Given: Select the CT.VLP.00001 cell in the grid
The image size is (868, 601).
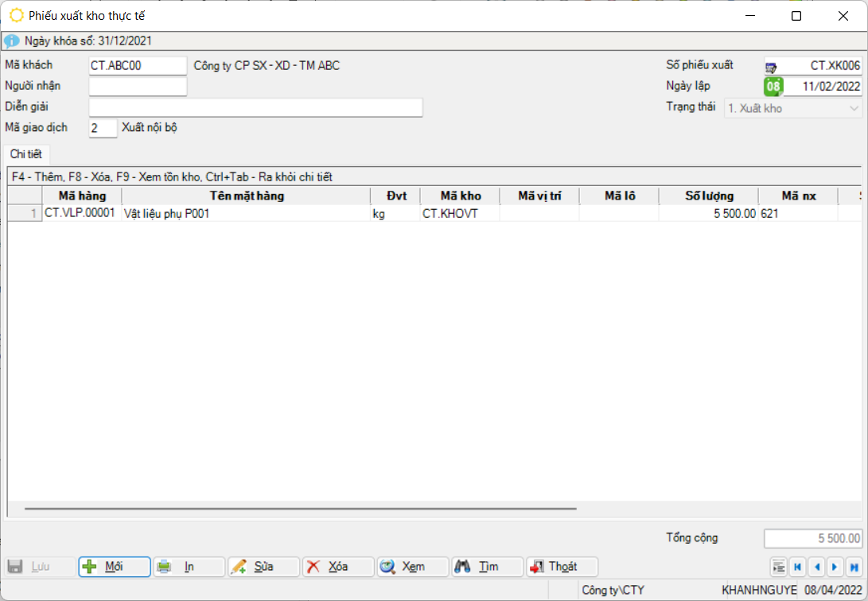Looking at the screenshot, I should pyautogui.click(x=80, y=213).
